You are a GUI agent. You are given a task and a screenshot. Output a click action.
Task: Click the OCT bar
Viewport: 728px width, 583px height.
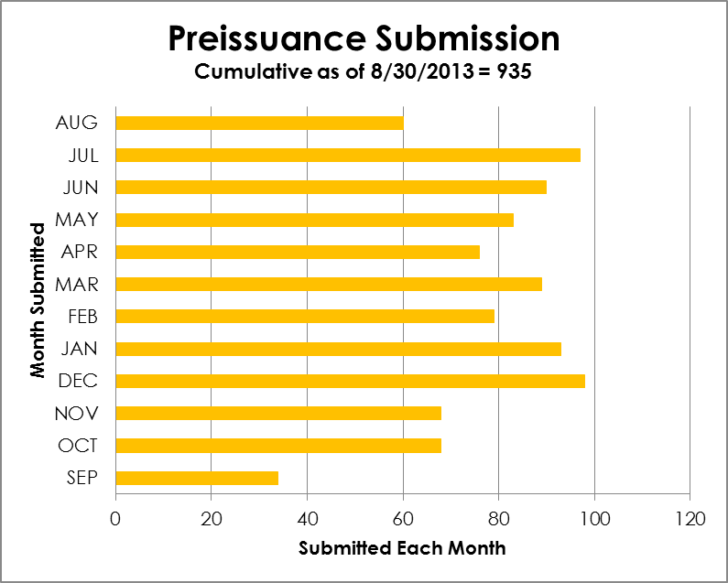coord(278,446)
